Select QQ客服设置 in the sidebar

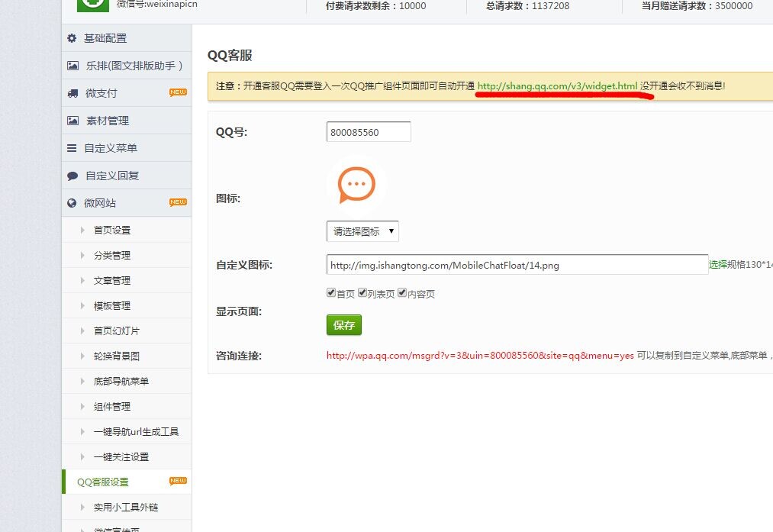coord(103,482)
